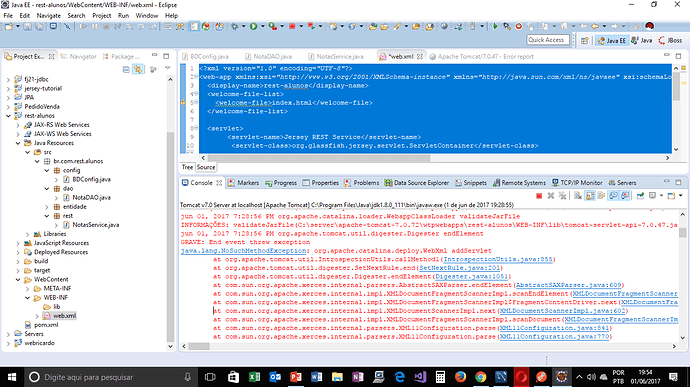Open the Java EE perspective button
The width and height of the screenshot is (690, 387).
pos(612,40)
